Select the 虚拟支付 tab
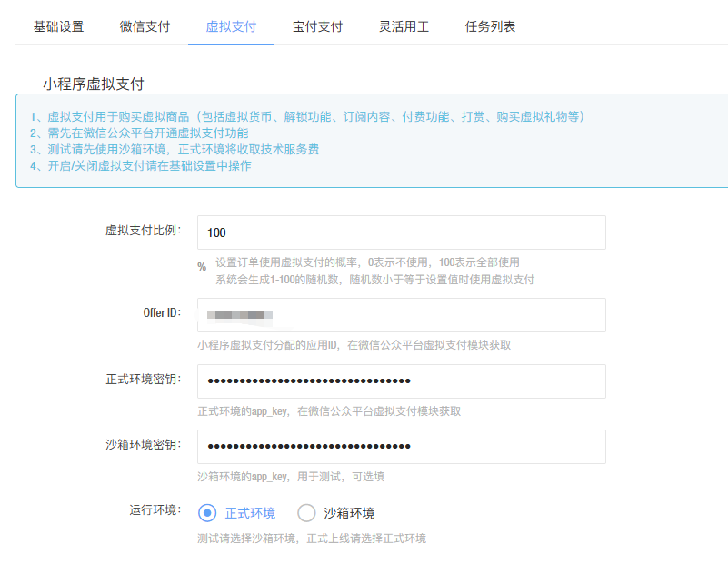This screenshot has width=728, height=573. 231,26
